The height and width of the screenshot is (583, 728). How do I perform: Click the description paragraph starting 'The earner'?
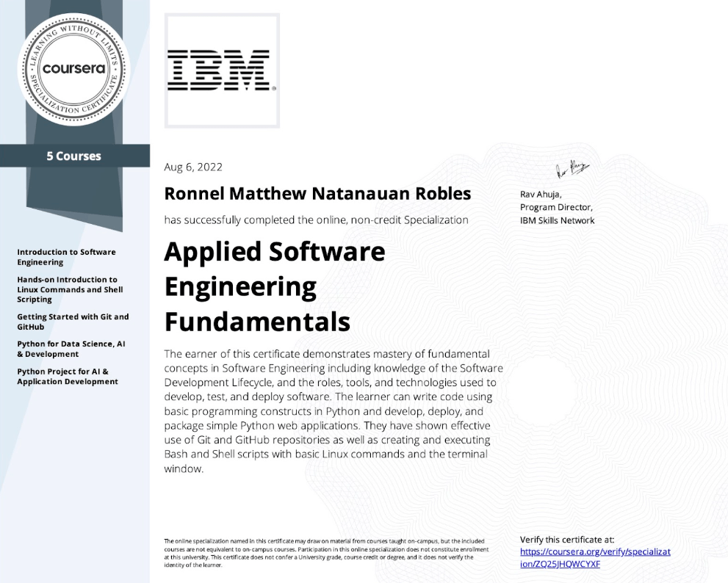pyautogui.click(x=334, y=410)
